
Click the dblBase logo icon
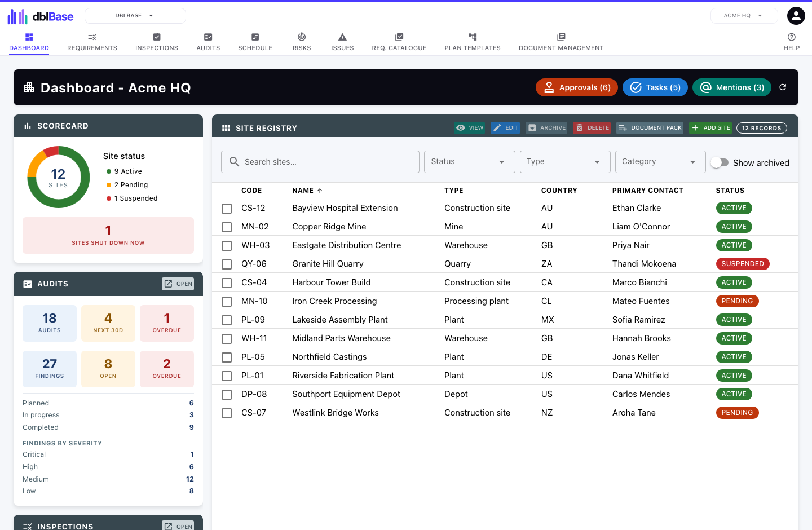click(x=17, y=16)
